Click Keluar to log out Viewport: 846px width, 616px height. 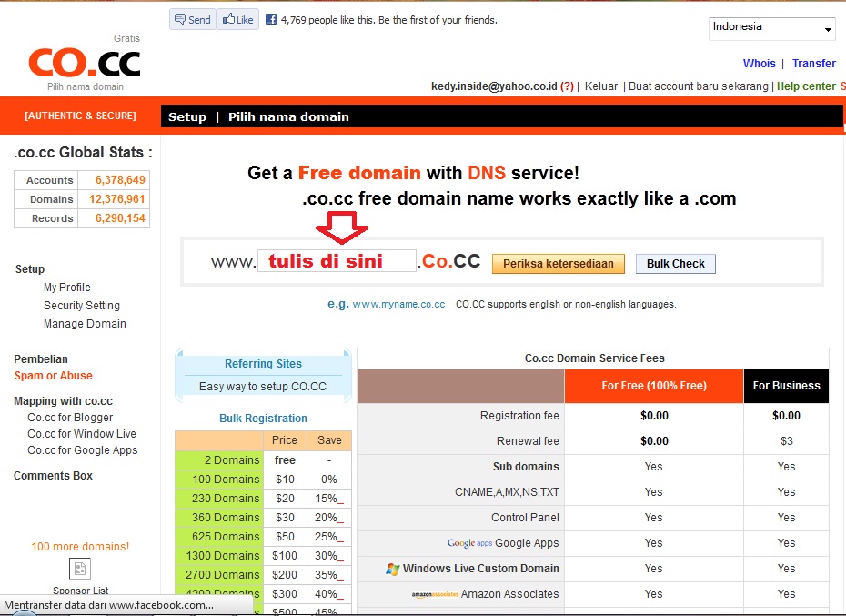601,86
